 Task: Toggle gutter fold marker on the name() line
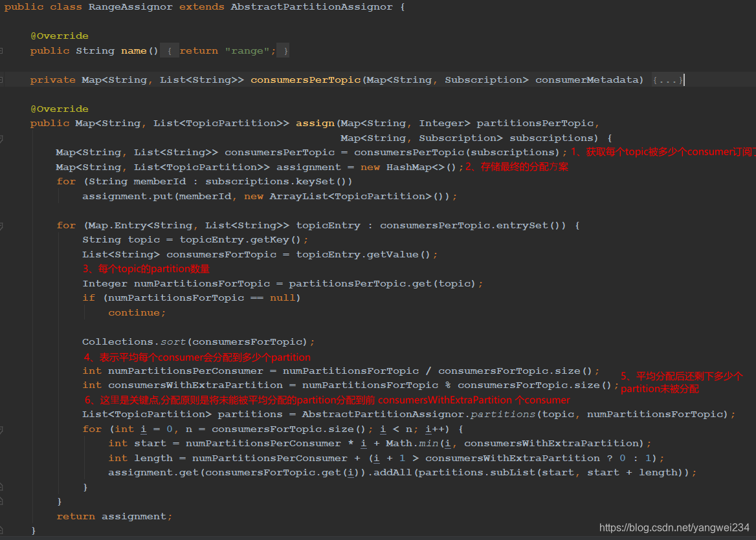click(1, 51)
